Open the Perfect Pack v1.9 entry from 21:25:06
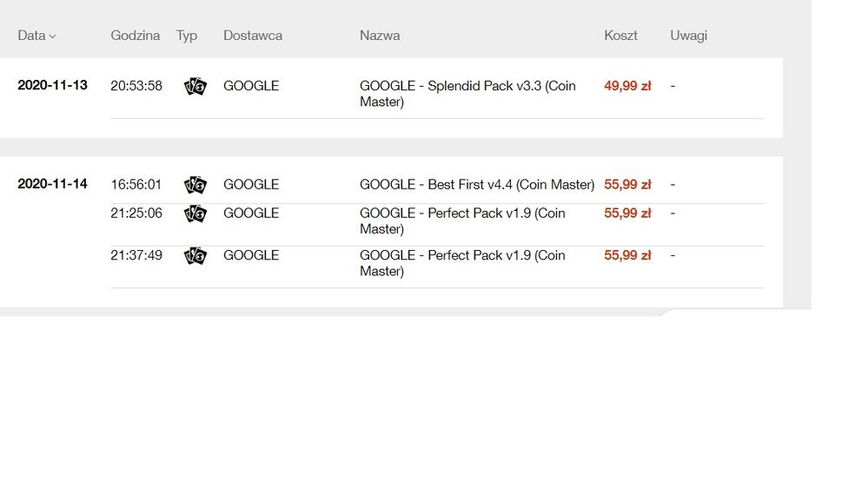This screenshot has width=868, height=488. point(462,221)
